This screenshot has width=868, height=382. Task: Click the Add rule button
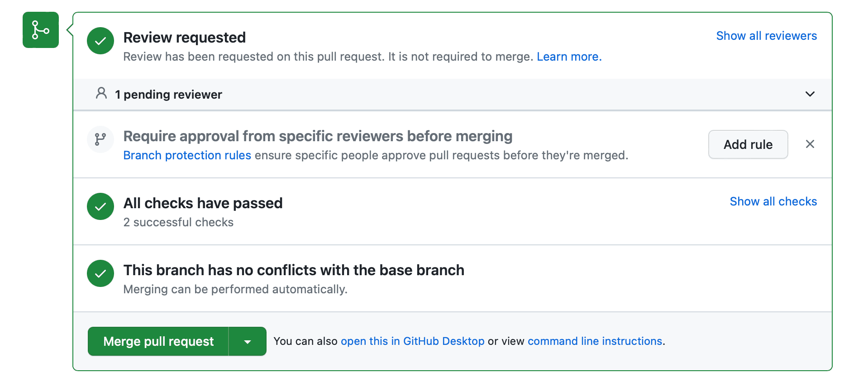(x=748, y=144)
